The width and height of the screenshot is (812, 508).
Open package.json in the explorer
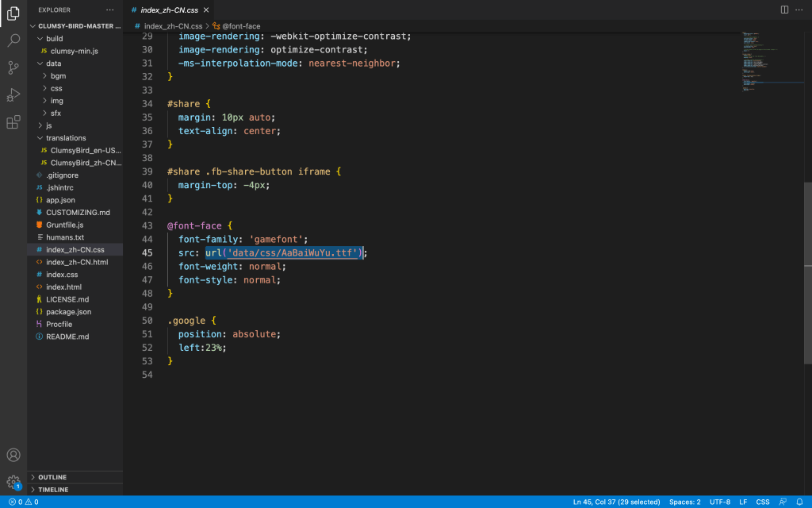[68, 312]
